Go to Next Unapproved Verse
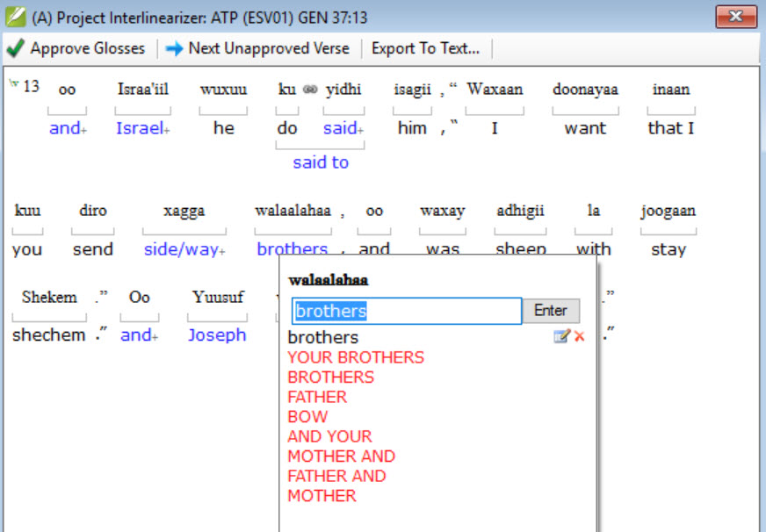This screenshot has width=766, height=532. pos(257,48)
